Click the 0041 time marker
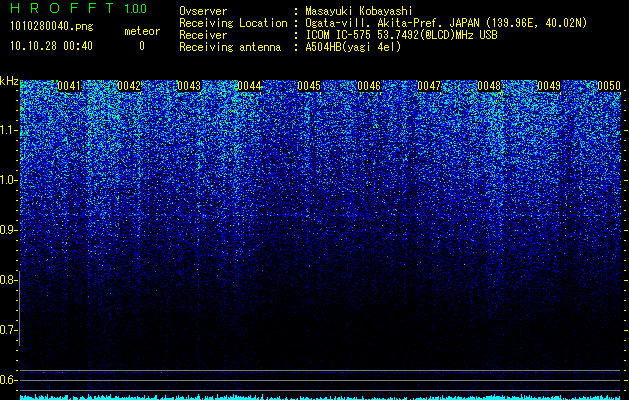Screen dimensions: 629x400 (69, 86)
